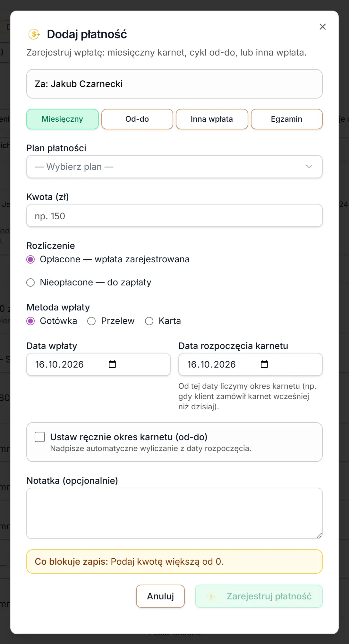Open calendar picker in Data wpłaty field

[x=112, y=364]
